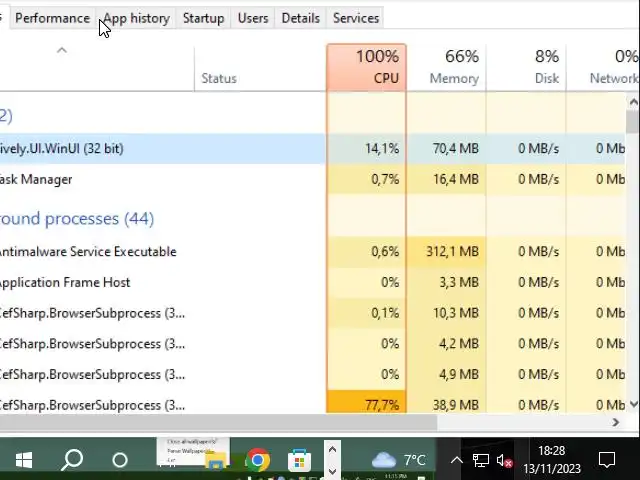Screen dimensions: 640x480
Task: Open the notification center icon
Action: coord(606,460)
